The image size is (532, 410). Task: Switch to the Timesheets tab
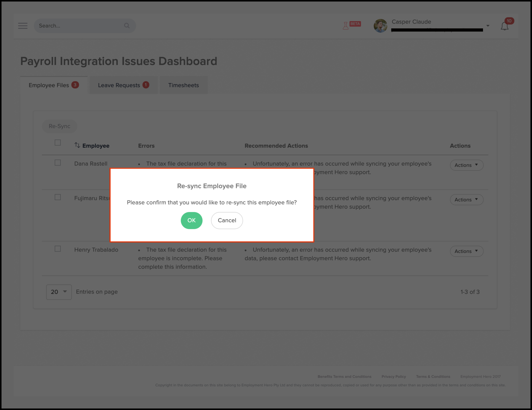[183, 85]
